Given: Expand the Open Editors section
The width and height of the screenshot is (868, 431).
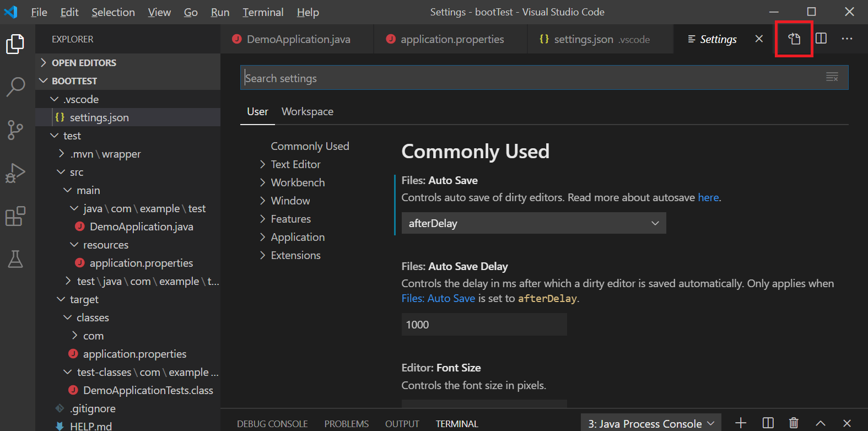Looking at the screenshot, I should pyautogui.click(x=128, y=63).
